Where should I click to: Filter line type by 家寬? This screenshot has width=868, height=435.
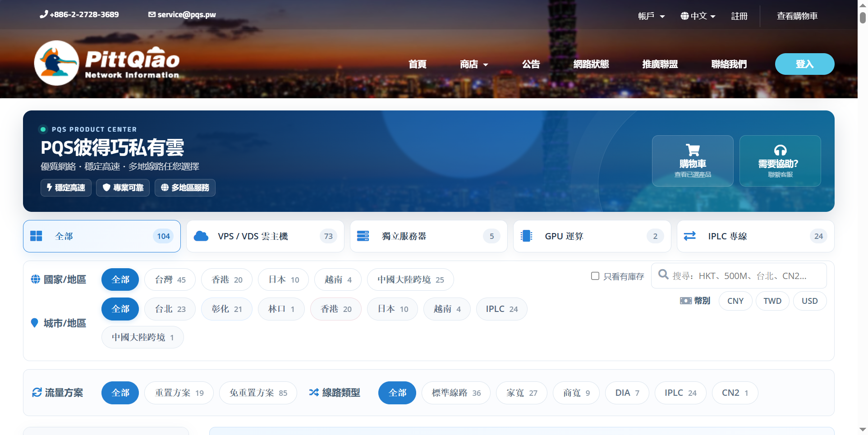pyautogui.click(x=522, y=393)
